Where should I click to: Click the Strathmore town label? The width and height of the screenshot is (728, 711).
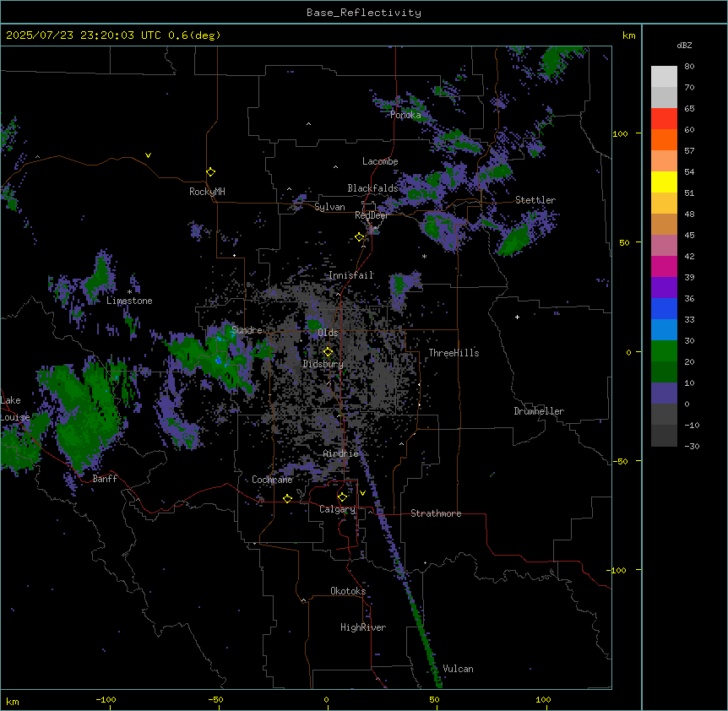click(x=436, y=513)
